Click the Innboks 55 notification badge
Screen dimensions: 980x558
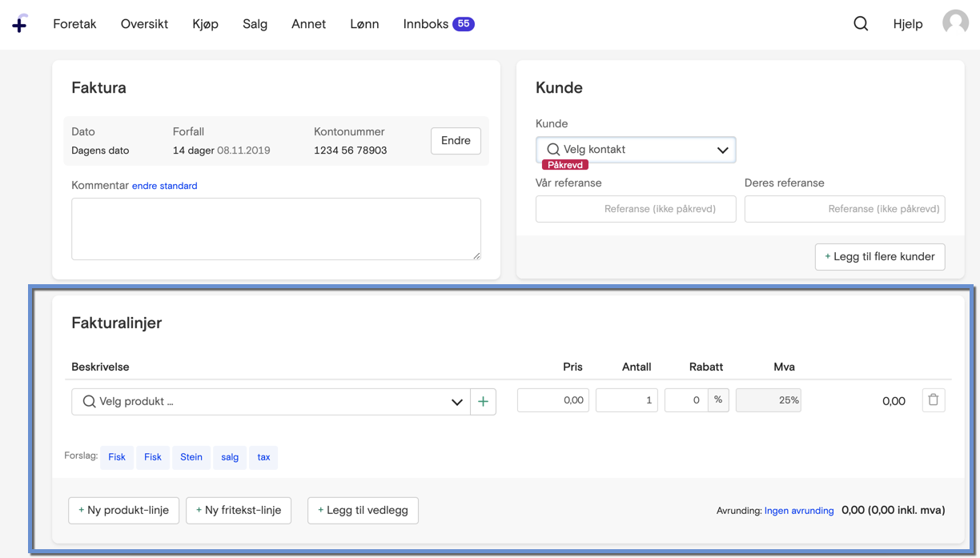464,24
